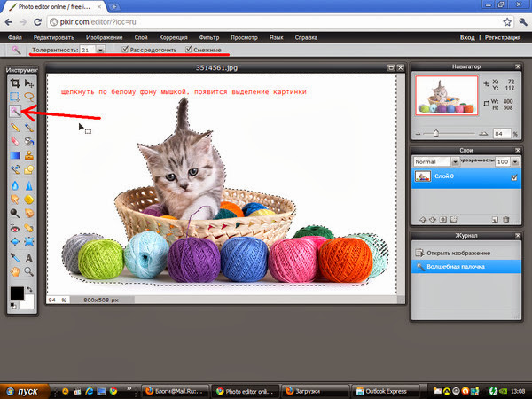Open the Справка menu

(x=306, y=37)
